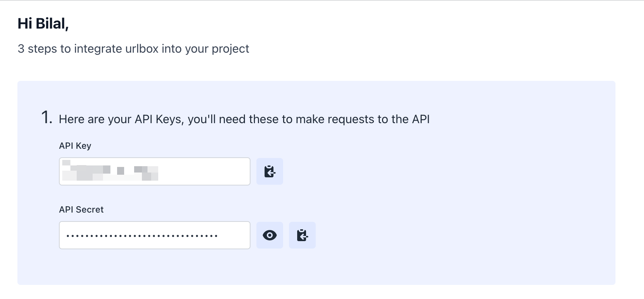Click the word "urlbox" in the subtitle
This screenshot has height=299, width=644.
tap(142, 49)
